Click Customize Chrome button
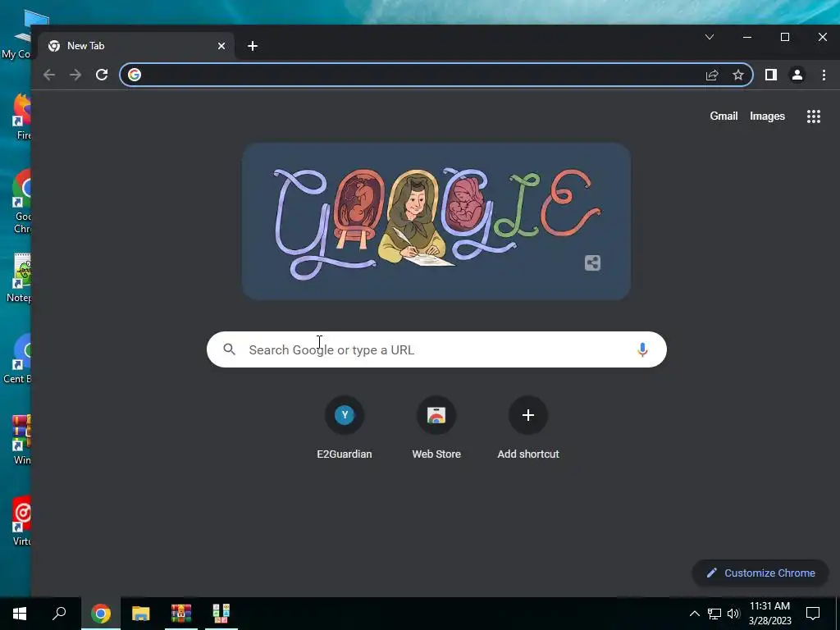This screenshot has height=630, width=840. tap(760, 573)
